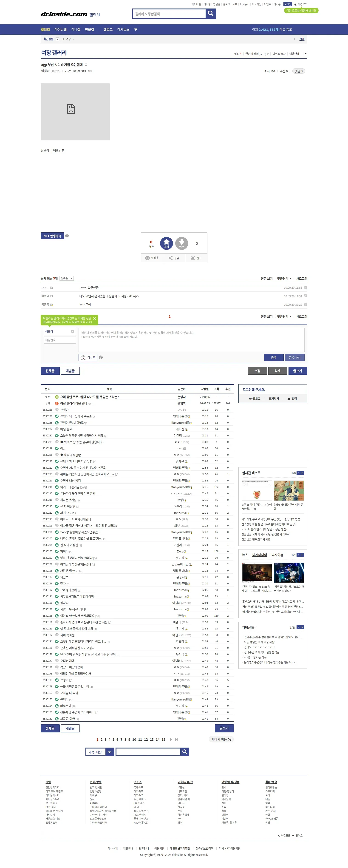Open MY갤로그 in the login box
Viewport: 348px width, 868px height.
[x=255, y=399]
